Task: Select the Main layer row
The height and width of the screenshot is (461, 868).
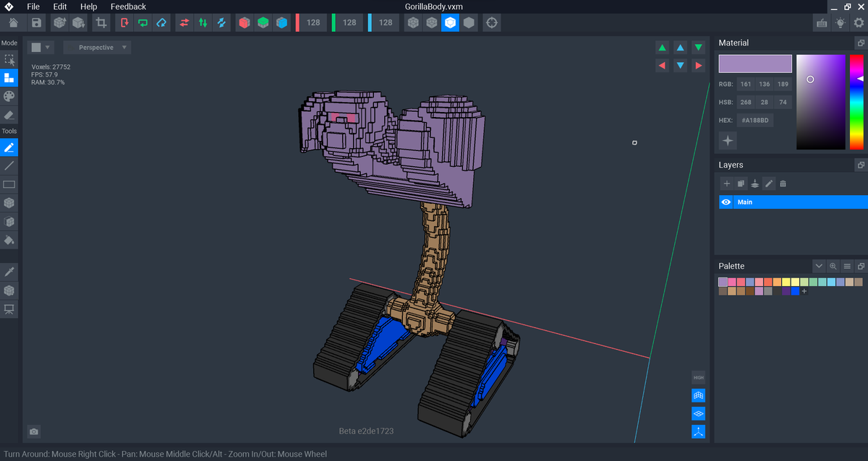Action: coord(793,202)
